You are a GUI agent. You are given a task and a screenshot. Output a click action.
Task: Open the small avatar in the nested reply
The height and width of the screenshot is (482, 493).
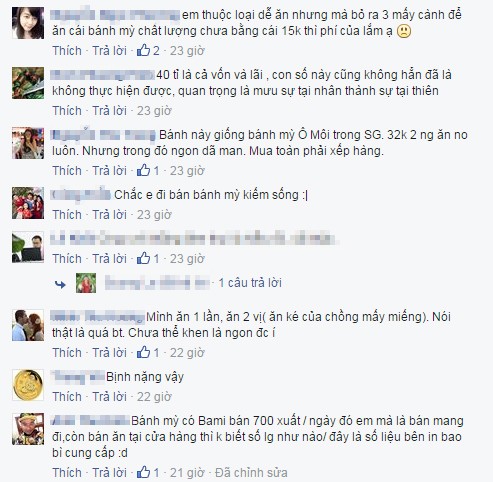(86, 283)
